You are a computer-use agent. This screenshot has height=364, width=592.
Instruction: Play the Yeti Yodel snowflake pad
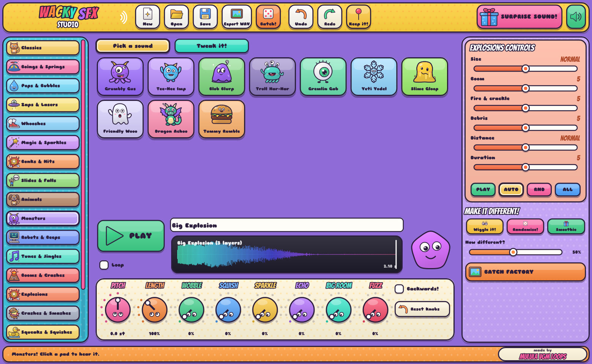374,77
